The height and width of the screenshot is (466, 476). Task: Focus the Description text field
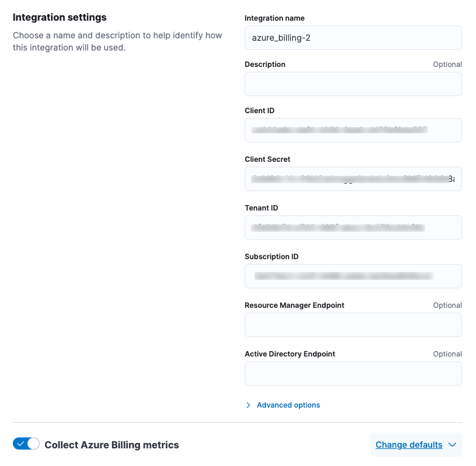tap(353, 84)
